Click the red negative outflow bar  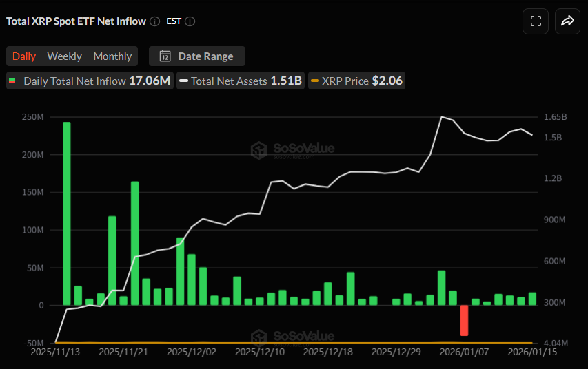pos(464,320)
